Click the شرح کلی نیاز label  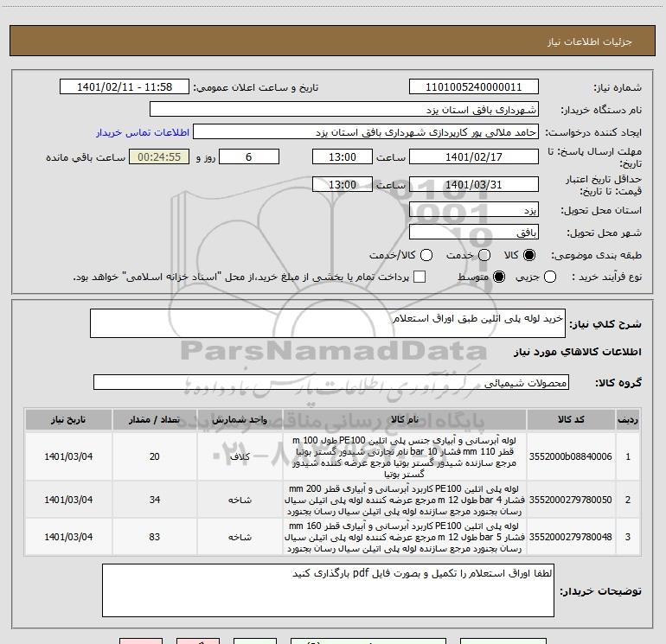click(605, 324)
